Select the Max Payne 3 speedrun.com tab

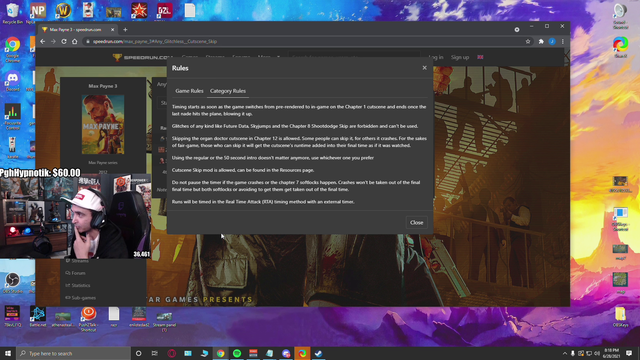[x=78, y=29]
